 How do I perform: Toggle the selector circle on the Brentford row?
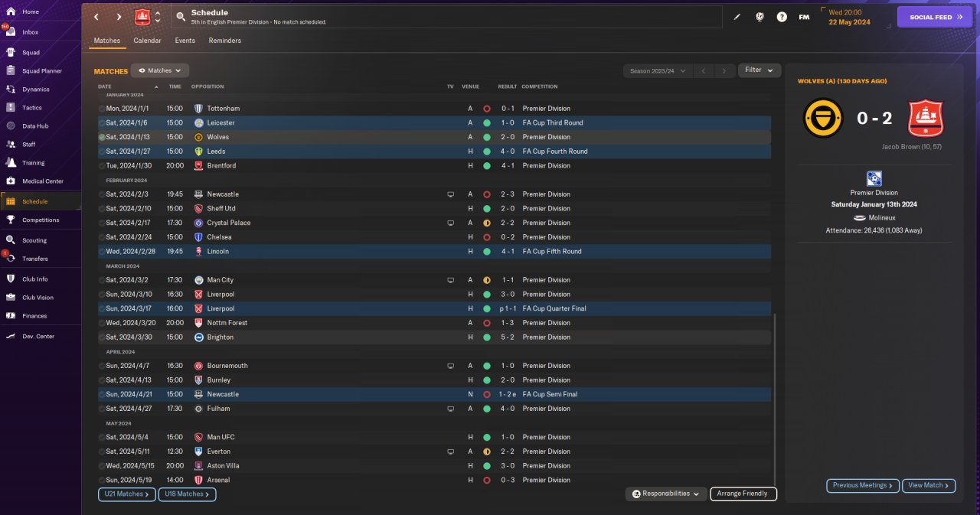(102, 165)
